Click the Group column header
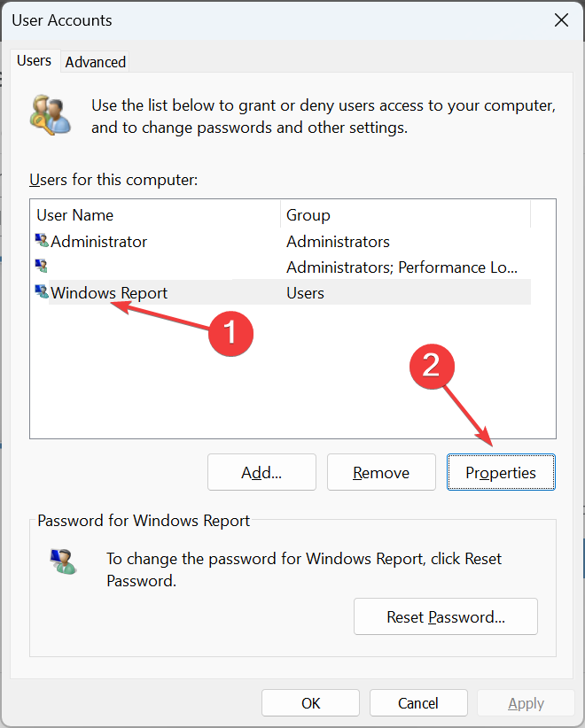 (406, 215)
